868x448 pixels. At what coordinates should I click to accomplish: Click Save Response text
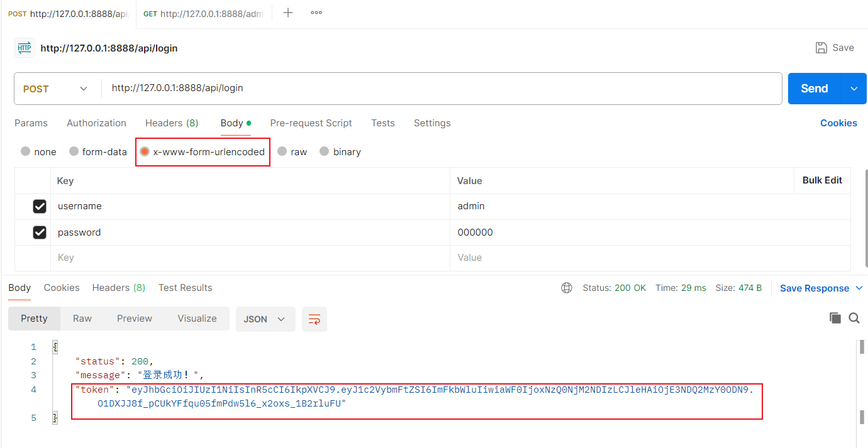(815, 288)
